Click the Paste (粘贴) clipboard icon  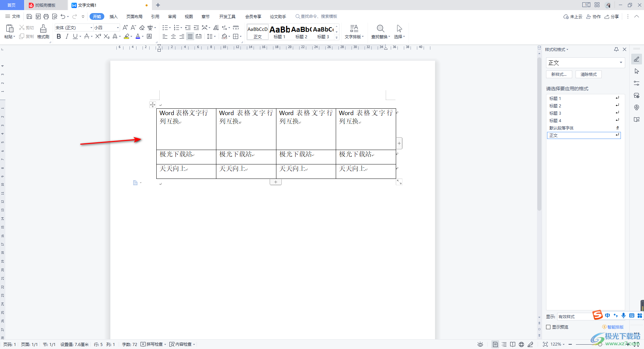(10, 29)
